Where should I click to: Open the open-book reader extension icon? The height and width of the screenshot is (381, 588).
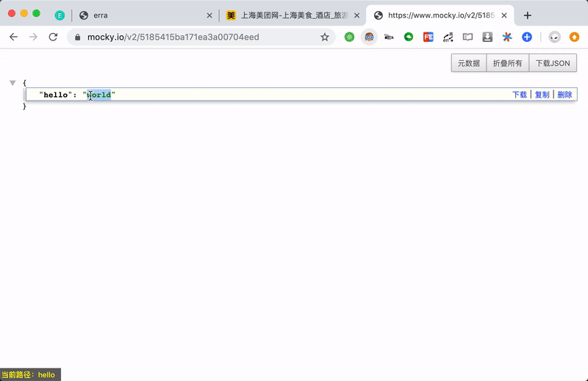pyautogui.click(x=467, y=37)
